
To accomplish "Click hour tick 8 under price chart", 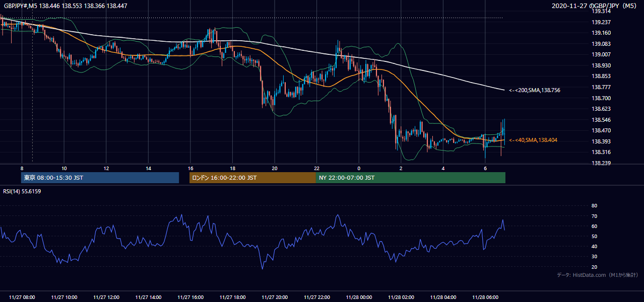I will pyautogui.click(x=22, y=168).
